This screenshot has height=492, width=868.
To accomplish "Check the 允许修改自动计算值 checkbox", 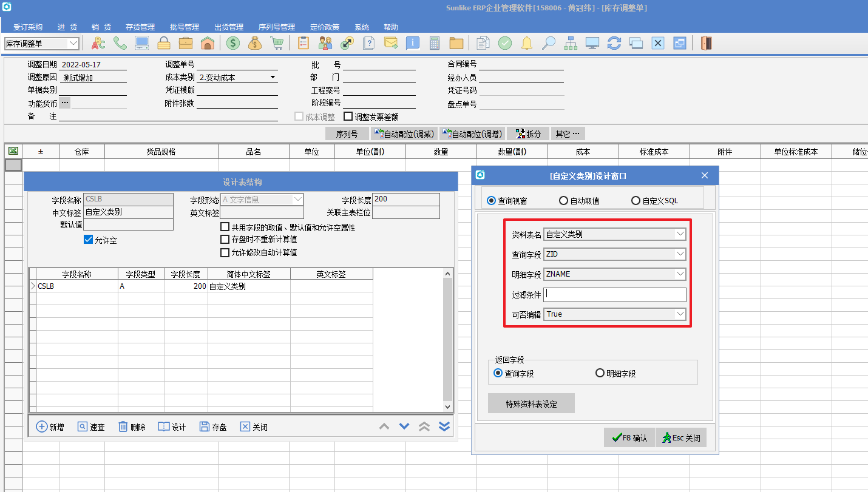I will [x=225, y=252].
